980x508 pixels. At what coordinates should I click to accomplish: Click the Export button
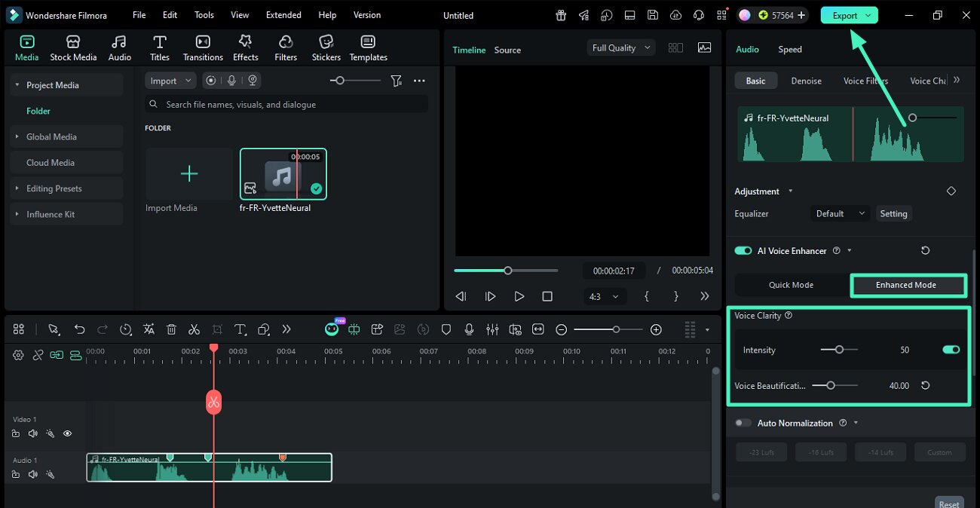pos(850,15)
